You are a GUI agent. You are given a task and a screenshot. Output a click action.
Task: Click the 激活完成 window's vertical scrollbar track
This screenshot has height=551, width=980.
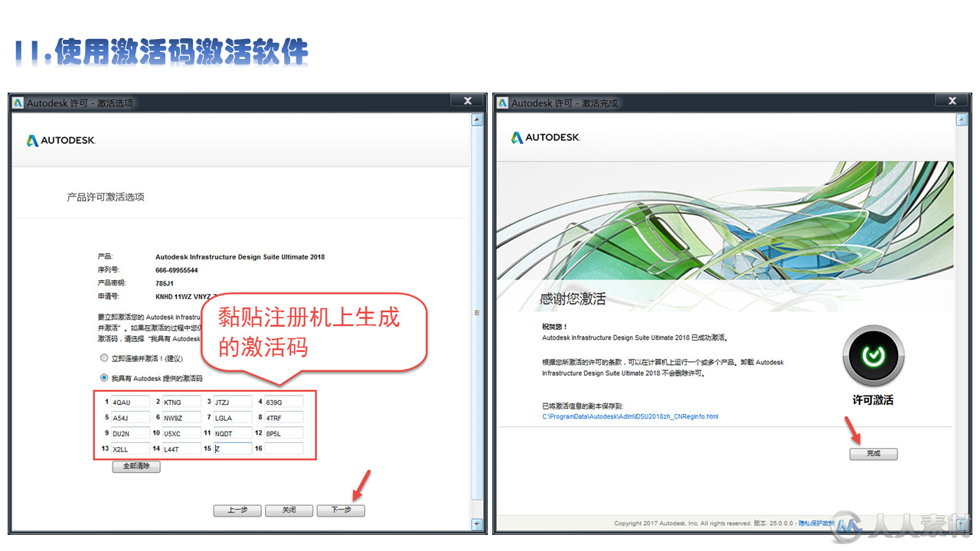962,322
